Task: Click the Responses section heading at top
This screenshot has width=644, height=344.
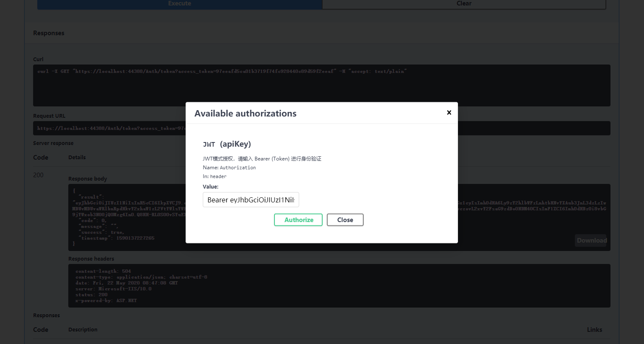Action: tap(49, 33)
